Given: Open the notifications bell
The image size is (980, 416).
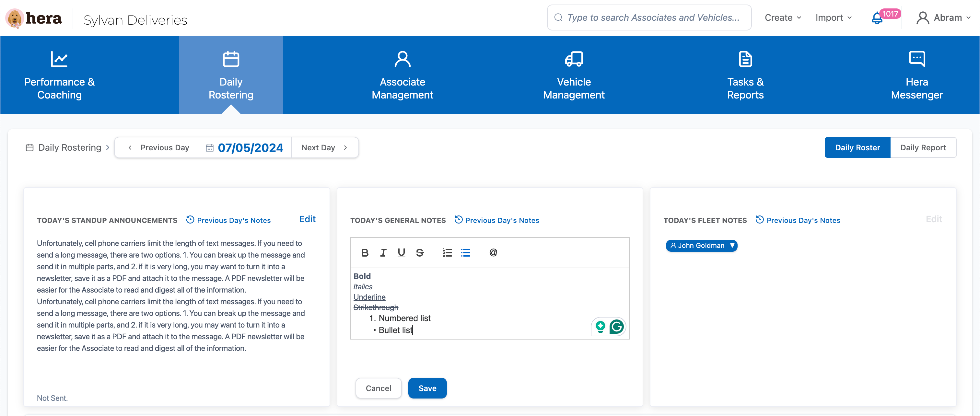Looking at the screenshot, I should (x=877, y=18).
